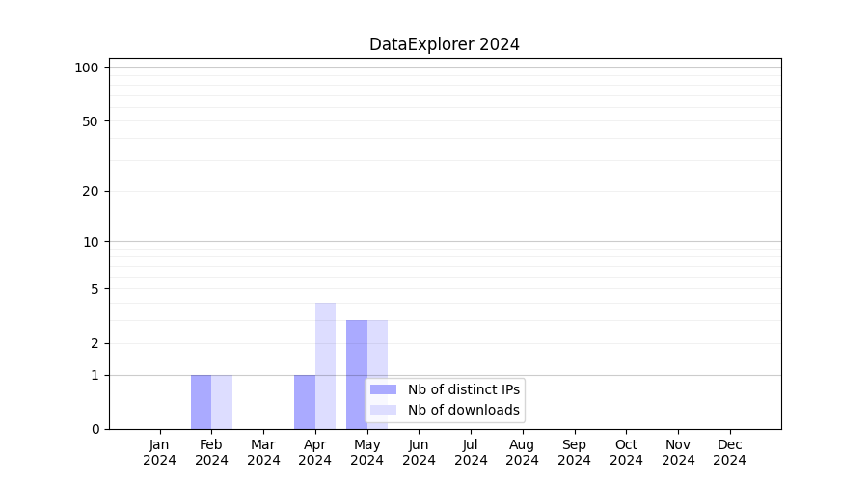Viewport: 868px width, 482px height.
Task: Click the 'Dec 2024' x-axis label
Action: click(729, 452)
